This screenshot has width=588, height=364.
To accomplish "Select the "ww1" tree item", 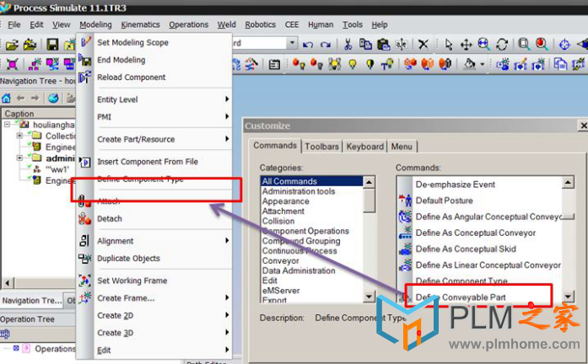I will (57, 169).
